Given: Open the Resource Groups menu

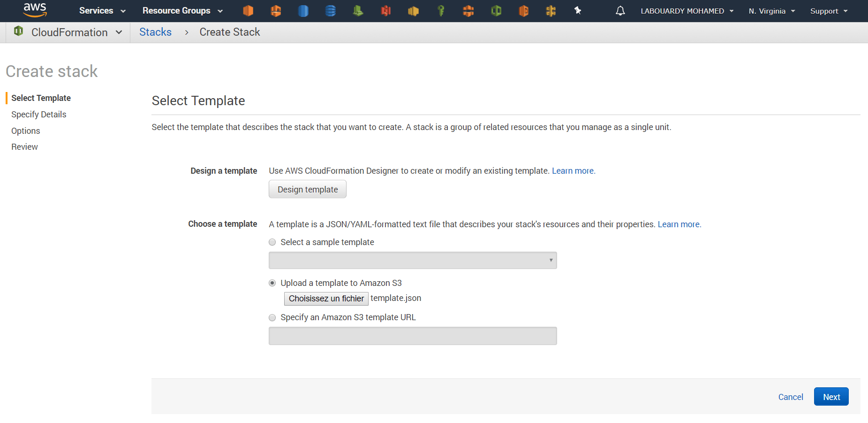Looking at the screenshot, I should coord(182,11).
